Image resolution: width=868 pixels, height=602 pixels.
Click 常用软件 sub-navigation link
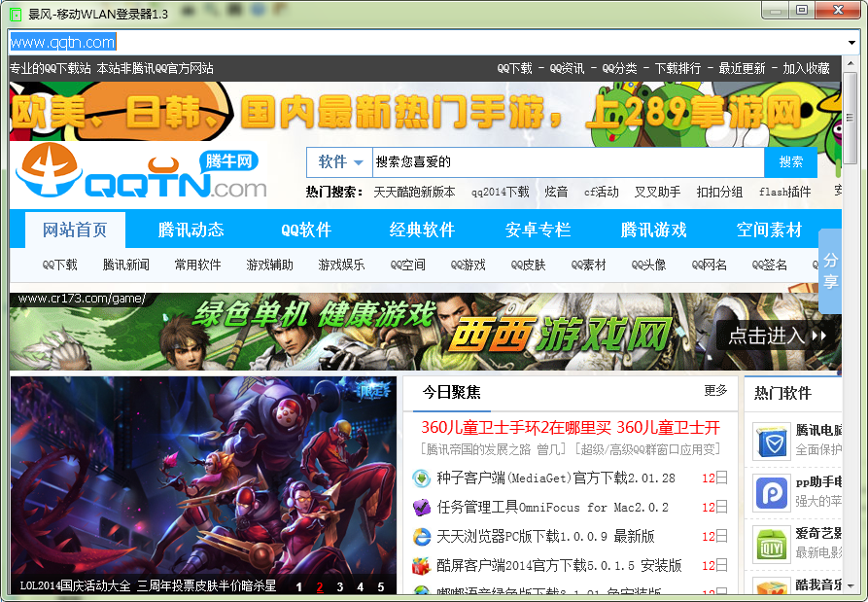coord(197,265)
